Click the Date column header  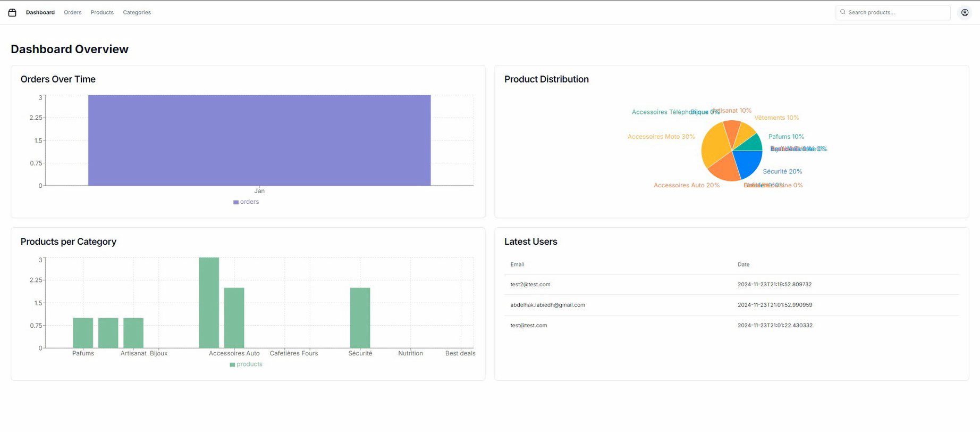click(744, 264)
